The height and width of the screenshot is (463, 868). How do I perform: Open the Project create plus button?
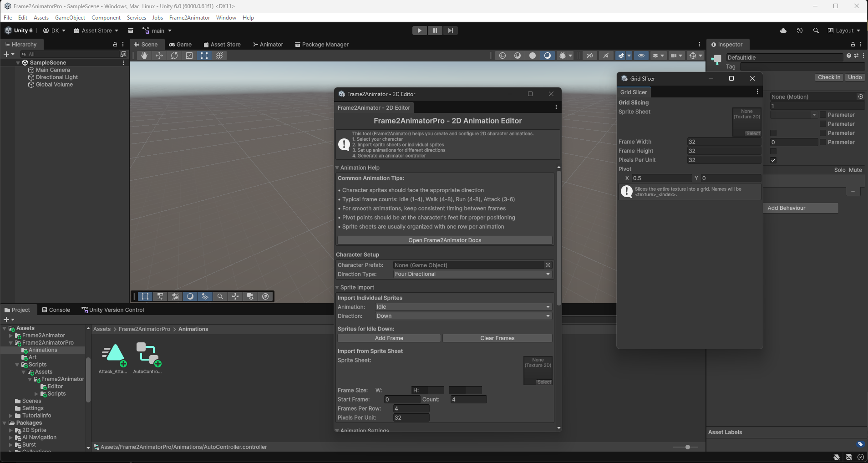tap(9, 320)
